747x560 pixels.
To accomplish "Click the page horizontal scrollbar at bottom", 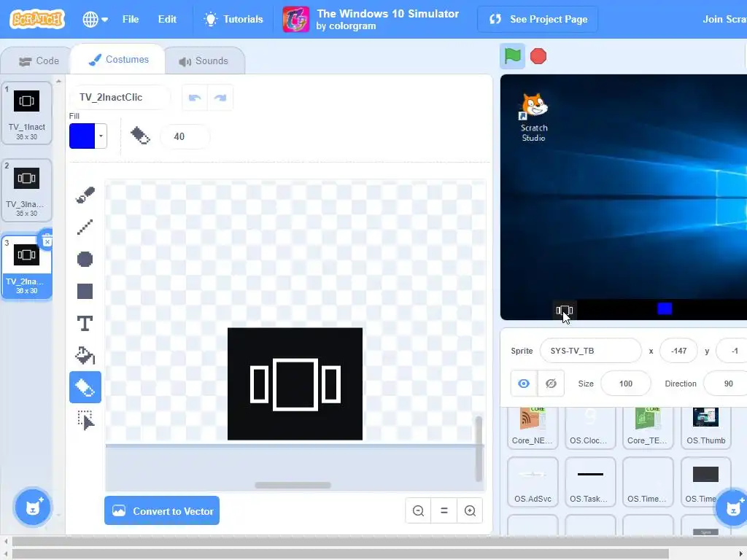I will [340, 553].
